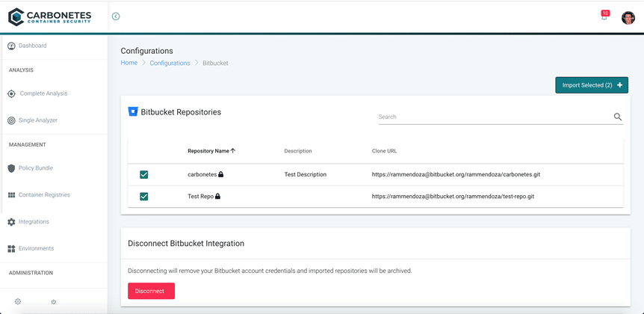Viewport: 644px width, 314px height.
Task: Uncheck the carbonetes repository checkbox
Action: click(x=143, y=175)
